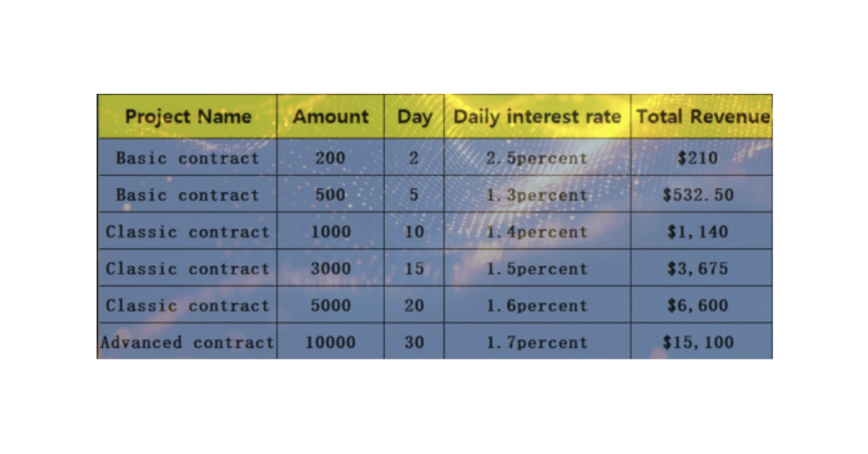Screen dimensions: 868x454
Task: Click the Total Revenue column header
Action: (702, 116)
